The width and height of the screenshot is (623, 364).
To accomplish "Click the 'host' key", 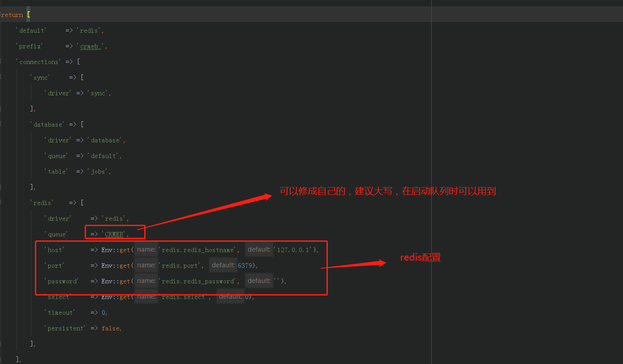I will tap(54, 250).
